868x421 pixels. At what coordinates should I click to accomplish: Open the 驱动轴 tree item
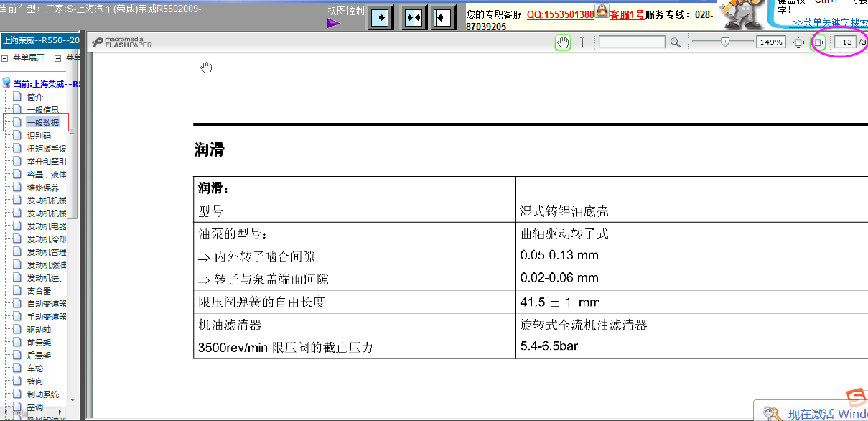(x=39, y=330)
